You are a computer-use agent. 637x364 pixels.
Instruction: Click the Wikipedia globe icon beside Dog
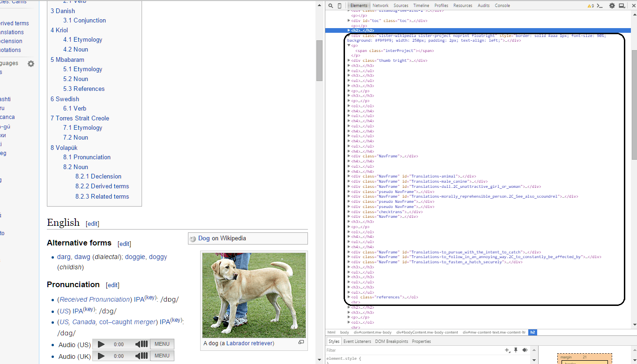point(193,238)
